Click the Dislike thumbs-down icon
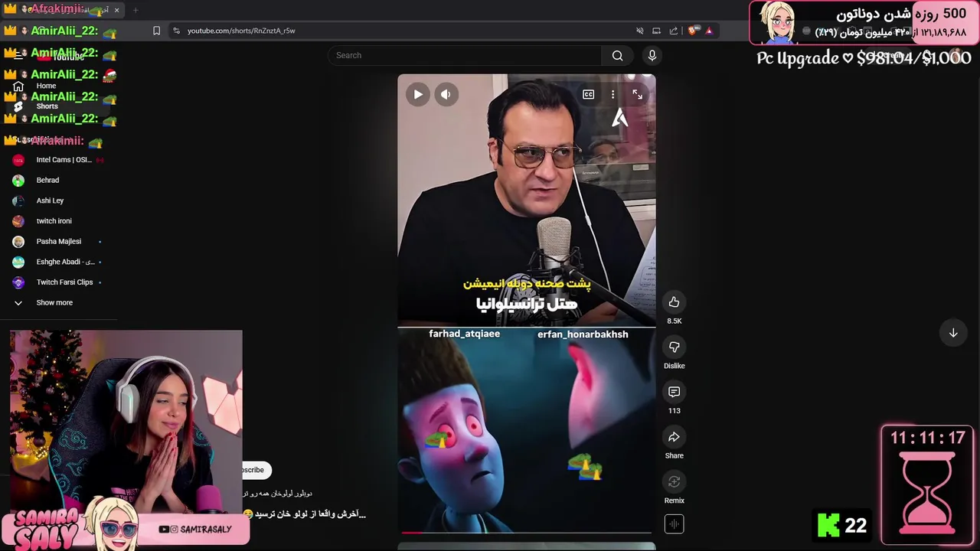 point(674,347)
